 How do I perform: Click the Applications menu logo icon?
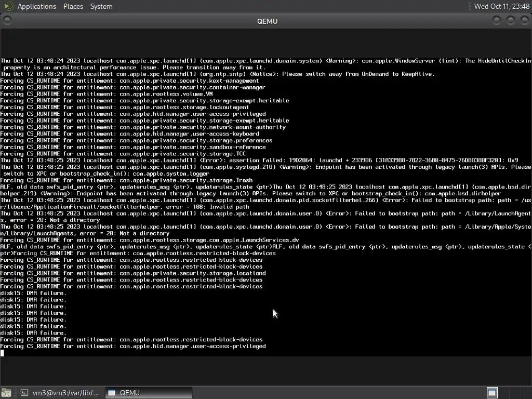pyautogui.click(x=8, y=6)
